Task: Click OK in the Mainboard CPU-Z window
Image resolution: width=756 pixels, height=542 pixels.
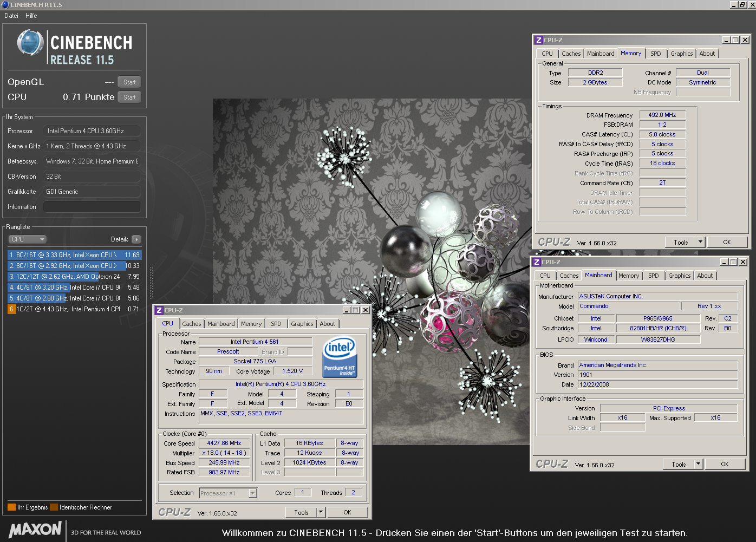Action: click(x=725, y=464)
